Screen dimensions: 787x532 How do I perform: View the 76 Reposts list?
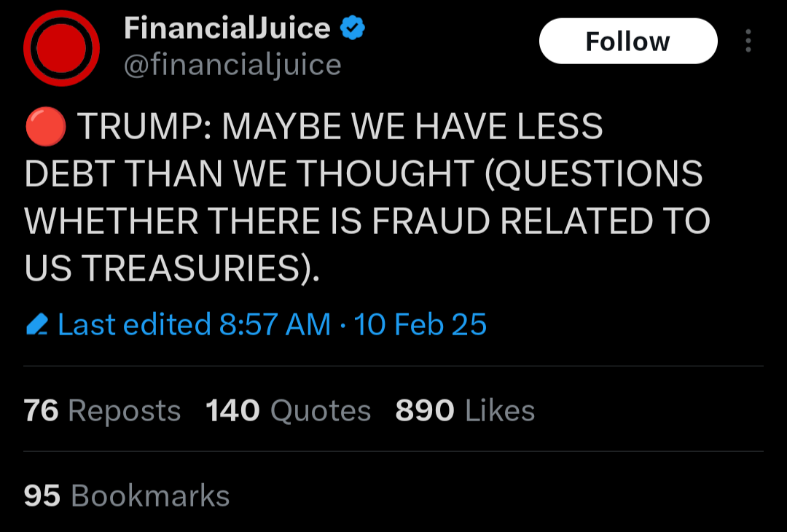coord(102,411)
